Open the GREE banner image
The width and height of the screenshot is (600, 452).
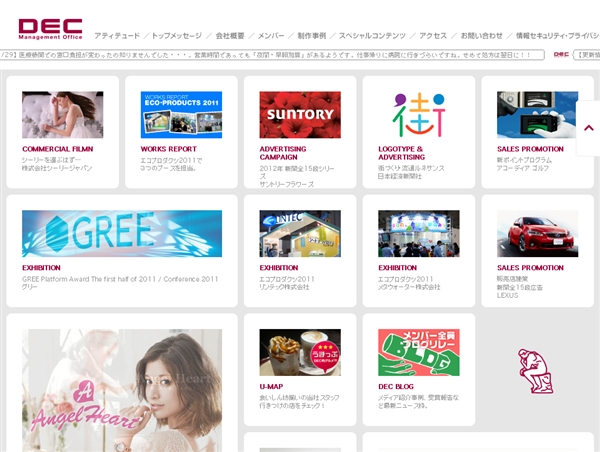[x=122, y=233]
